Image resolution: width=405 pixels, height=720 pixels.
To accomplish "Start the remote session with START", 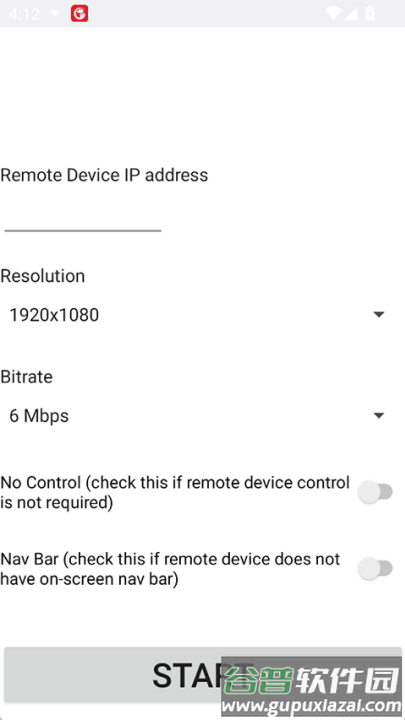I will click(202, 675).
